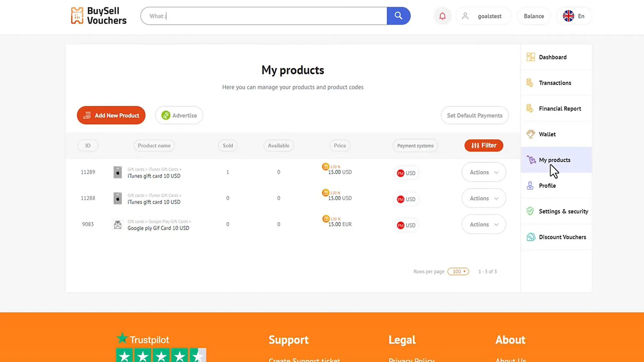644x362 pixels.
Task: Change the Rows per page dropdown
Action: click(458, 271)
